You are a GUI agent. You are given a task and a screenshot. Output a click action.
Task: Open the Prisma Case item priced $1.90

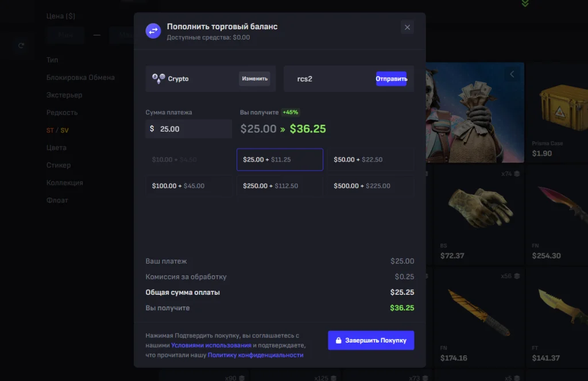(x=557, y=113)
